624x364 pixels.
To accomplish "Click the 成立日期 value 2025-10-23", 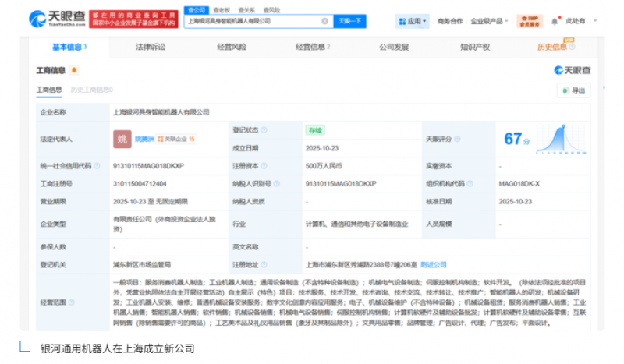I will tap(322, 148).
